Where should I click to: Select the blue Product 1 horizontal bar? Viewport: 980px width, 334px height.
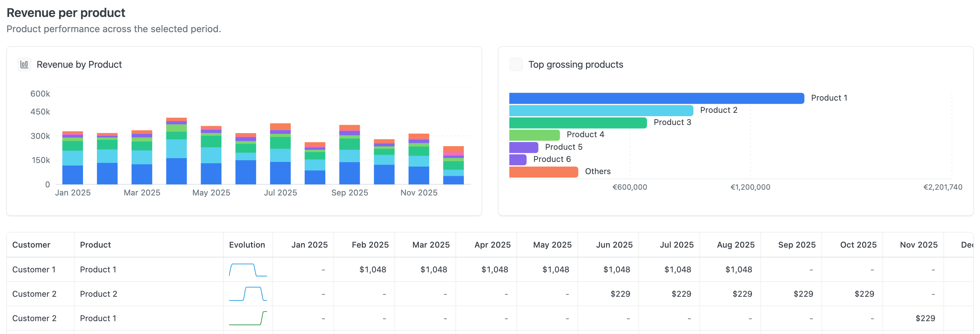[656, 98]
